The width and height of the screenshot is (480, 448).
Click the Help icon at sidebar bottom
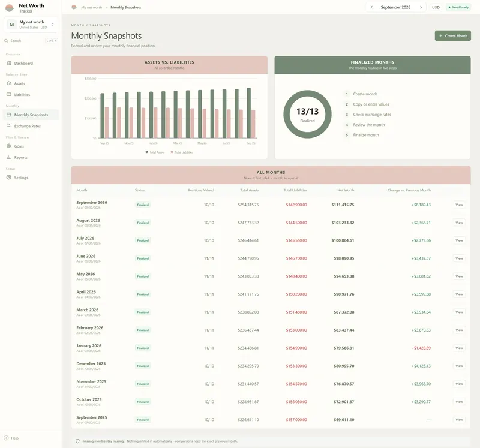pyautogui.click(x=6, y=438)
